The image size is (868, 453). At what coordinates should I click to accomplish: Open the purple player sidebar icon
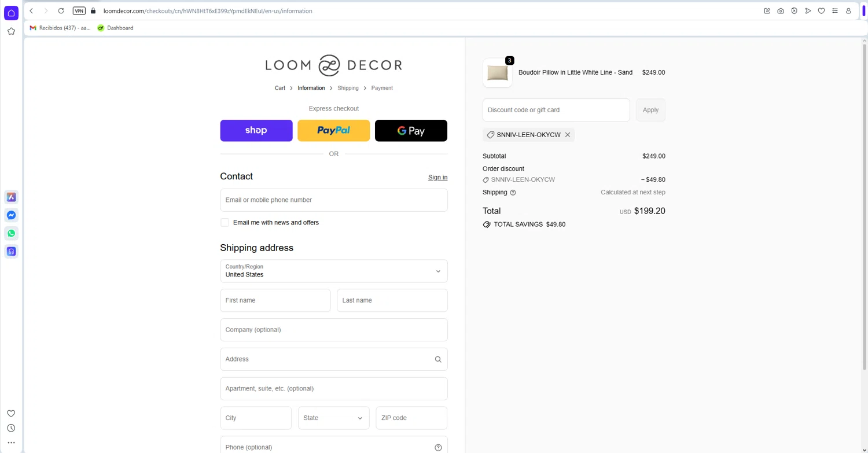click(x=11, y=251)
